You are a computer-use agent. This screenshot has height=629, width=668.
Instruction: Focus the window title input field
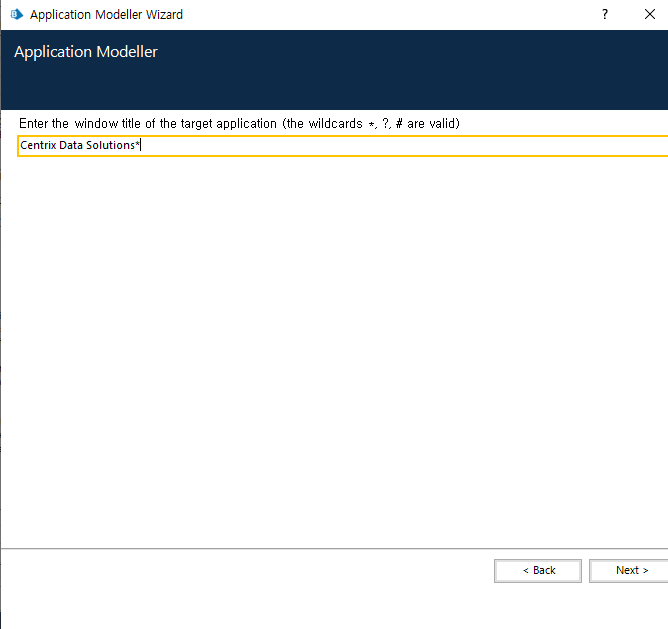click(x=343, y=146)
